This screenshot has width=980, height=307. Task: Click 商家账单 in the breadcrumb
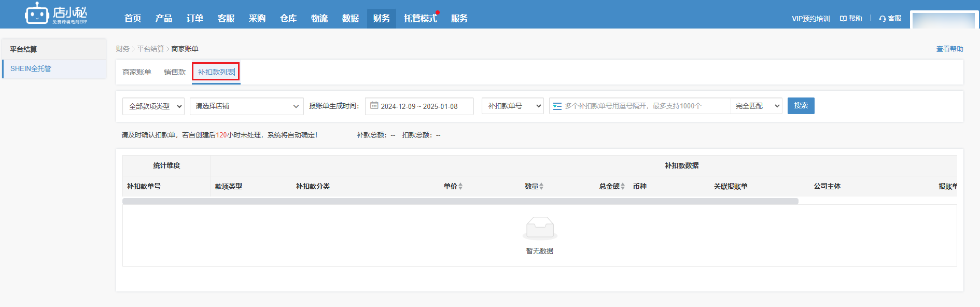point(185,49)
